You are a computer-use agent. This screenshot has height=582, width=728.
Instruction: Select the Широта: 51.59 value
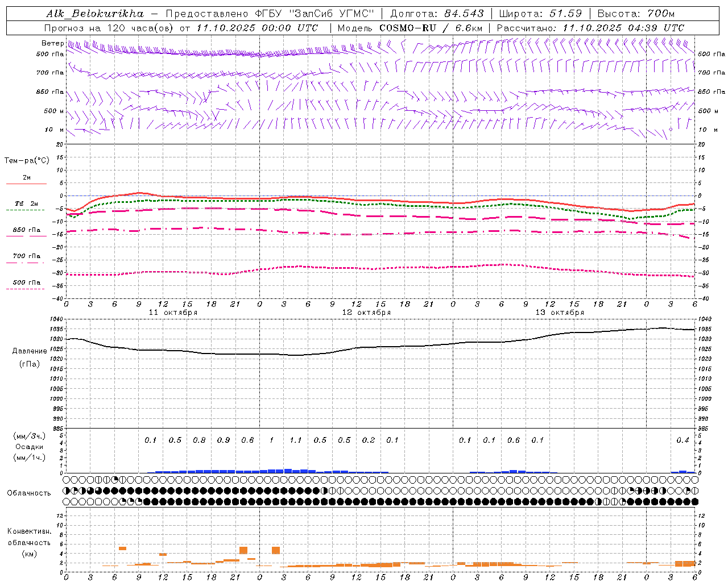coord(540,14)
